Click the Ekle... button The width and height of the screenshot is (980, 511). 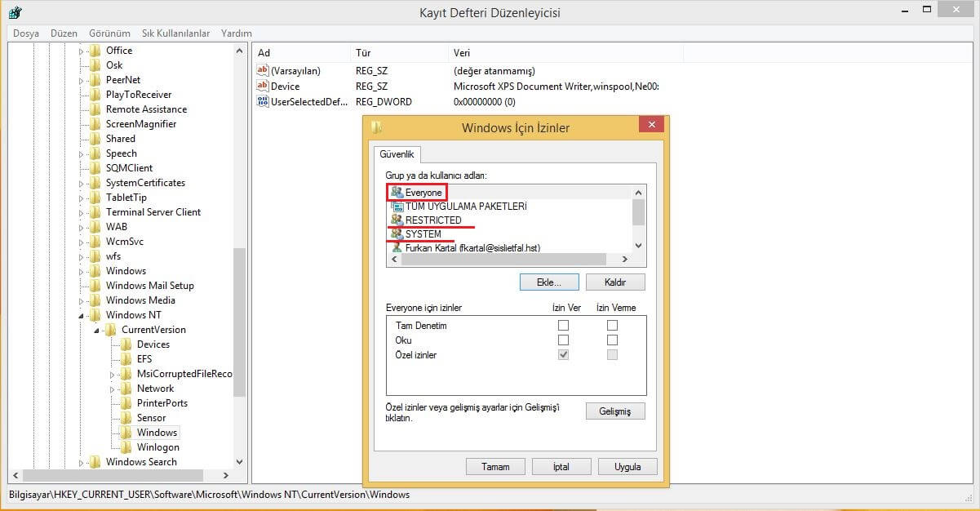[549, 282]
